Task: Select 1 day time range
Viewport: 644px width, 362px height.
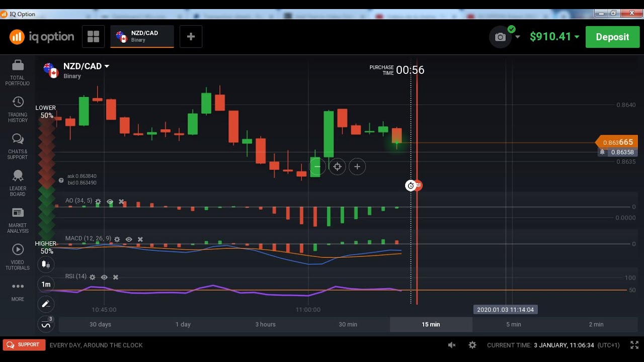Action: 183,324
